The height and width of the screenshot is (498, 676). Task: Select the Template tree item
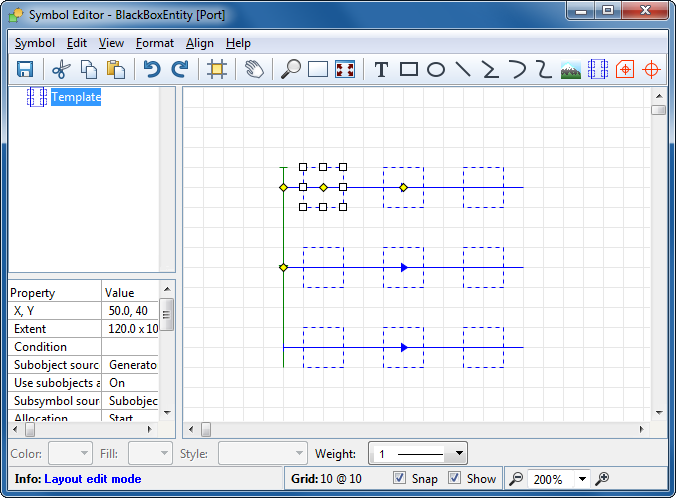coord(76,97)
